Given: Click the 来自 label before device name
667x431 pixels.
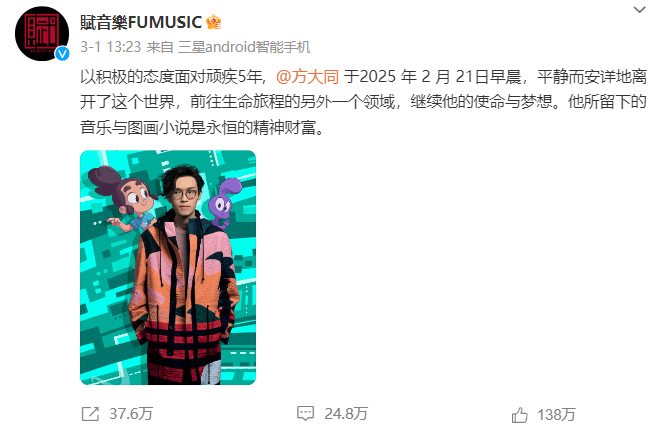Looking at the screenshot, I should tap(160, 47).
